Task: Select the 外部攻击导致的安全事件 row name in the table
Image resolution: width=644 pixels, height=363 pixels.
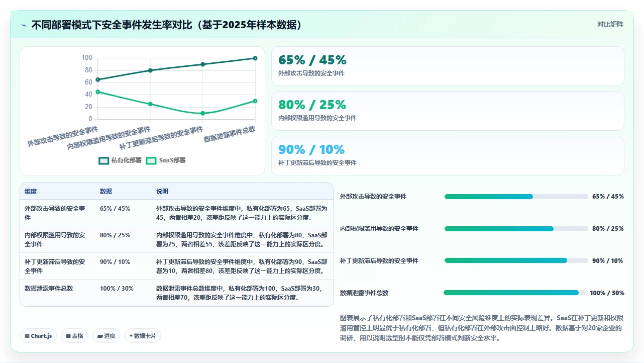Action: [55, 213]
